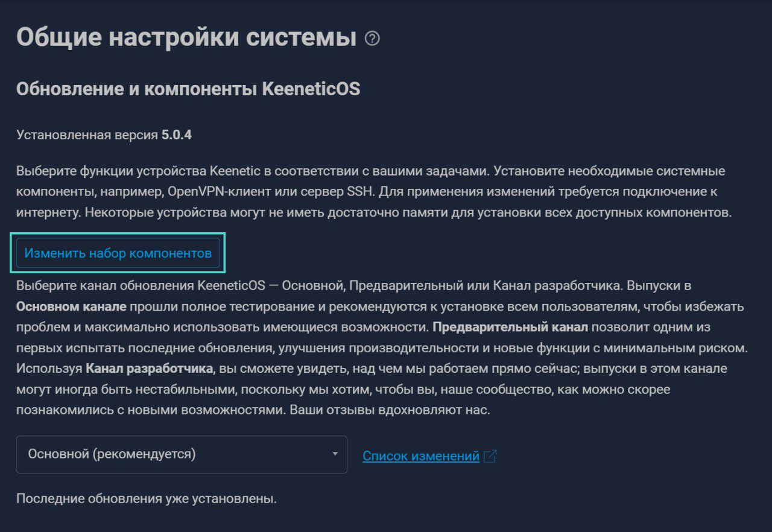Click the Последние обновления уже установлены status line
This screenshot has height=532, width=772.
pos(146,499)
